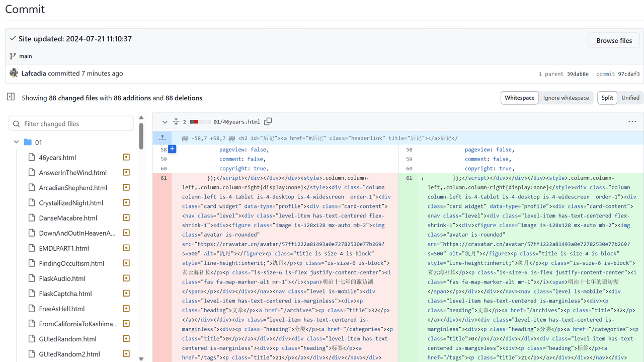
Task: Expand all lines of 46years.html diff
Action: point(176,121)
